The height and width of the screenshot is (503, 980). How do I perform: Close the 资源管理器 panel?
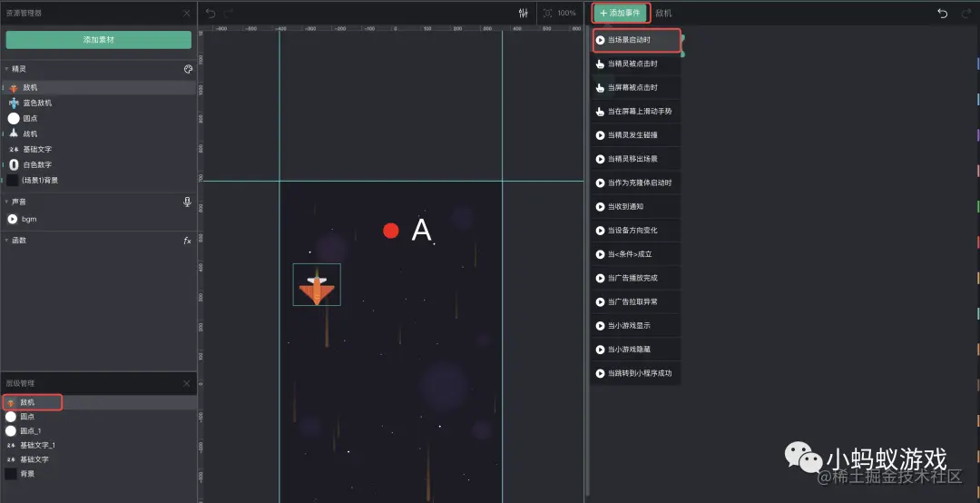point(186,13)
